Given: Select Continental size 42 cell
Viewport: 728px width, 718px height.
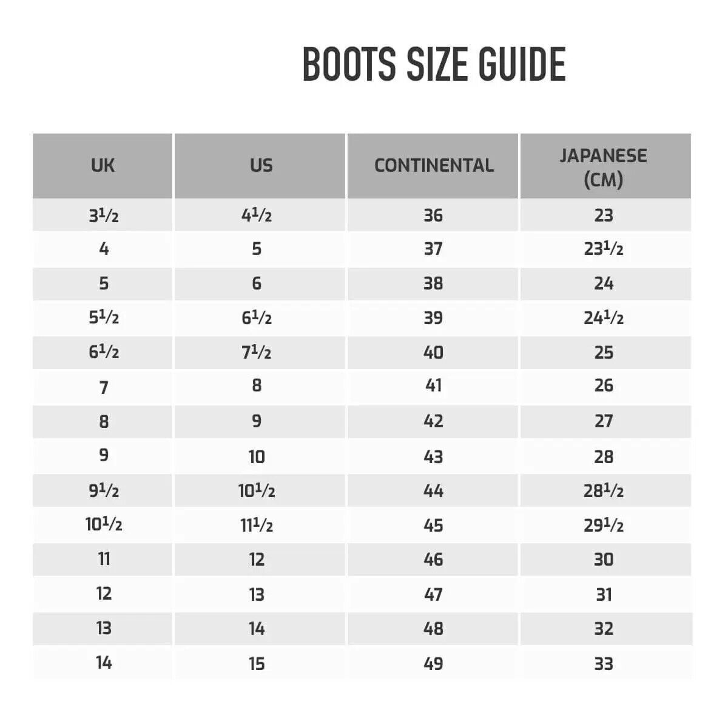Looking at the screenshot, I should (433, 421).
